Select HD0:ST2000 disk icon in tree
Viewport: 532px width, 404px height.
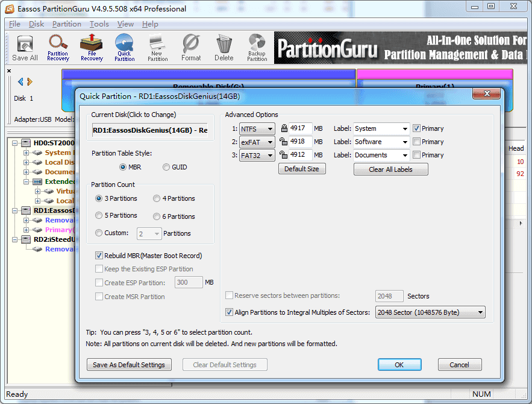coord(26,143)
